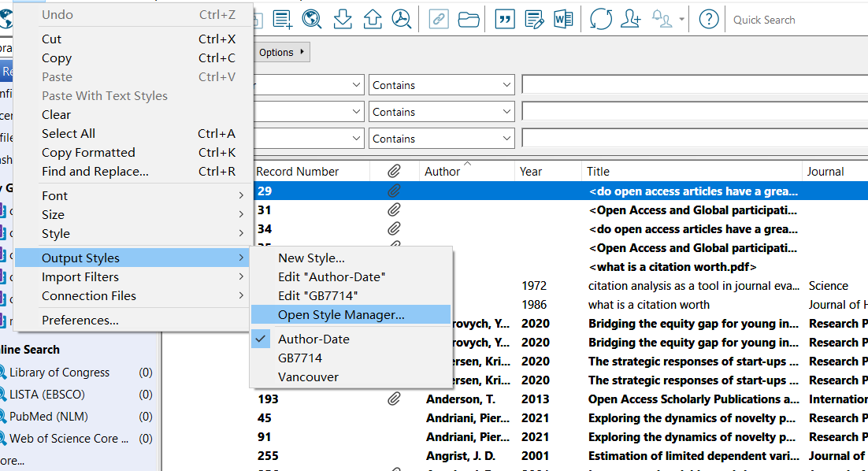Create a new reference

pos(282,18)
